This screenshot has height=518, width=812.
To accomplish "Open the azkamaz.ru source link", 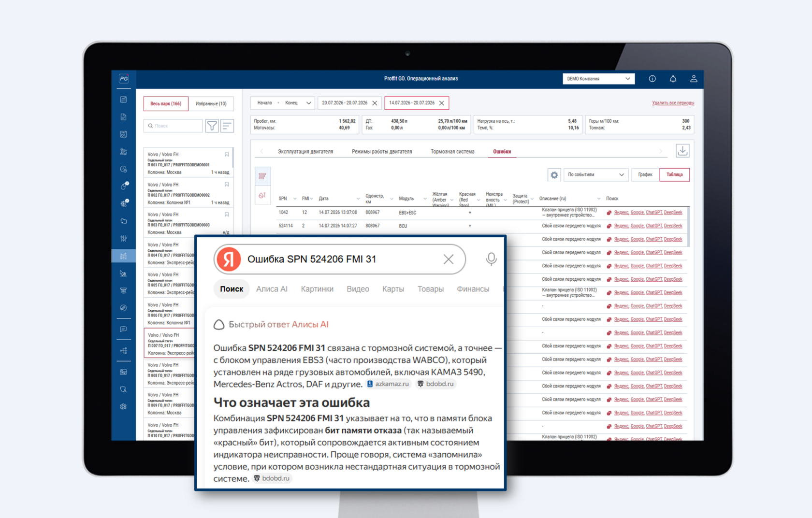I will [388, 384].
